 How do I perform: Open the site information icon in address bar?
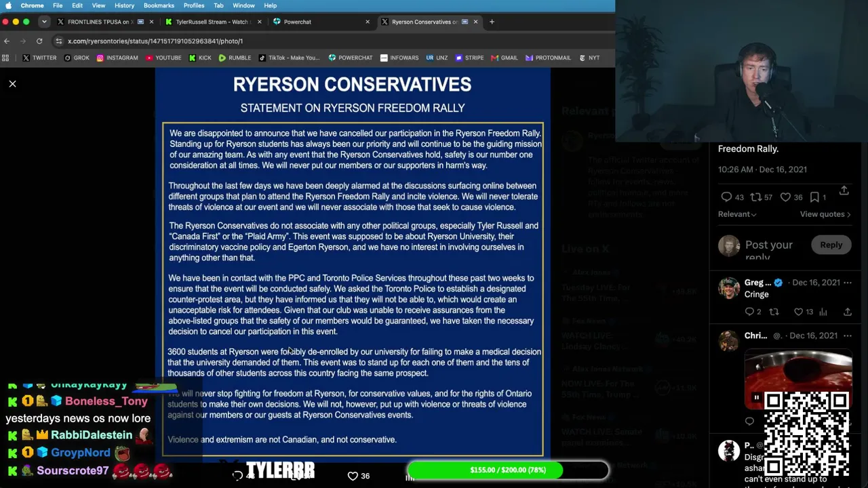click(59, 41)
